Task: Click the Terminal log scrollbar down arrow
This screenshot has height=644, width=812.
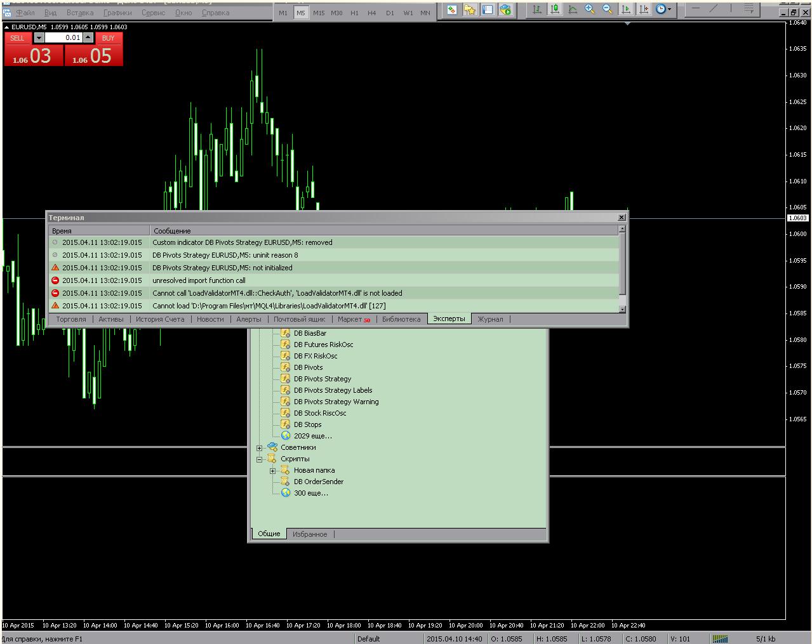Action: [622, 309]
